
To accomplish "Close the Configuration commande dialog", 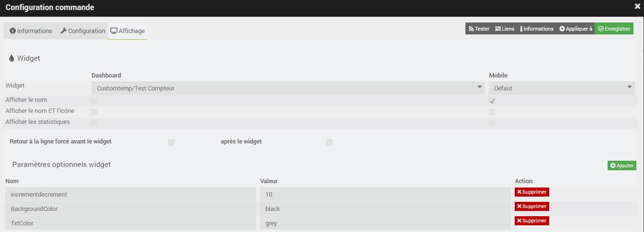I will [637, 7].
